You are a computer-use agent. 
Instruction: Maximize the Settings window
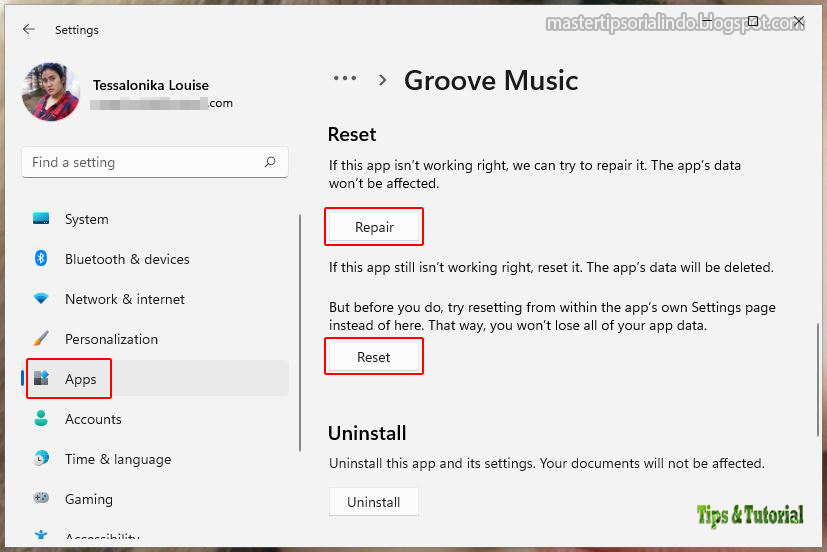(x=753, y=21)
